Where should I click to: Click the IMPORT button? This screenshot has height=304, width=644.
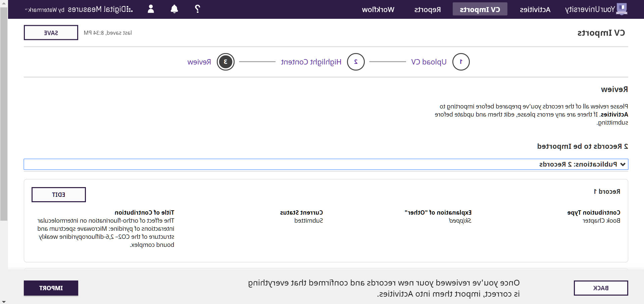[x=51, y=288]
